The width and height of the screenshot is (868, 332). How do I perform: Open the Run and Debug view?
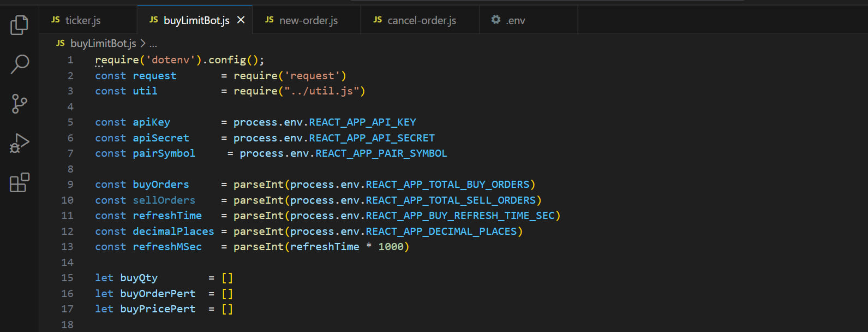[x=20, y=143]
